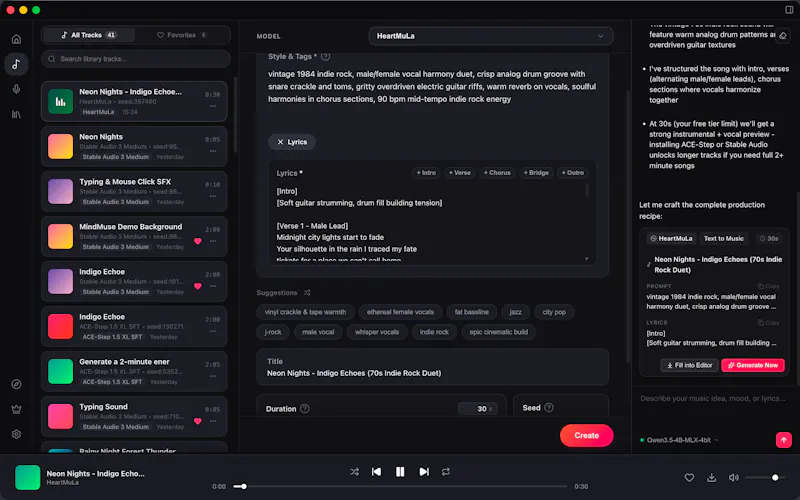Click the playback progress slider
The width and height of the screenshot is (800, 500).
coord(399,486)
